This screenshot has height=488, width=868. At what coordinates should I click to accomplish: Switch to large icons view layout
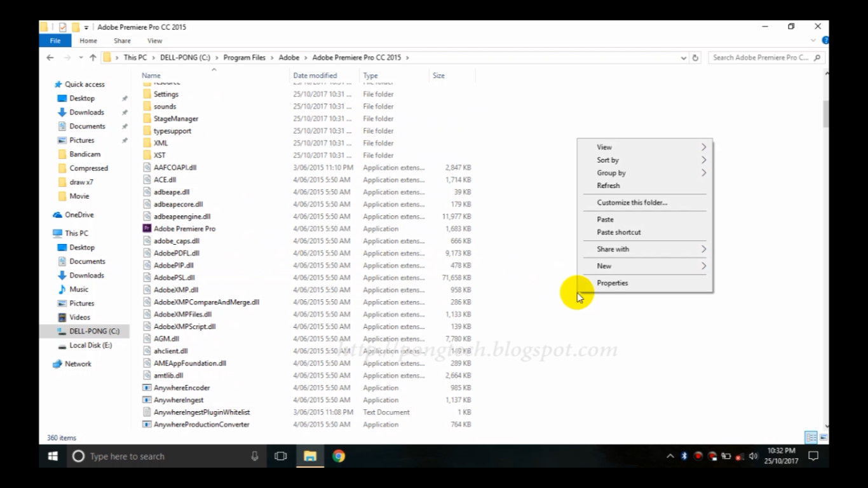[824, 437]
